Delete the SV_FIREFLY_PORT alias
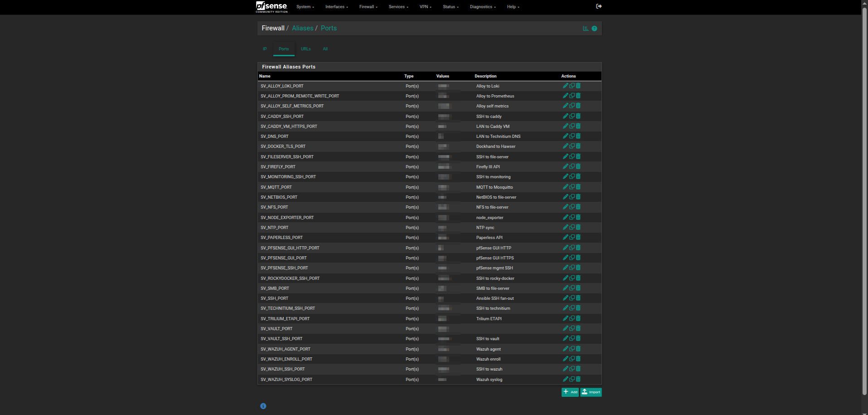868x415 pixels. point(578,166)
